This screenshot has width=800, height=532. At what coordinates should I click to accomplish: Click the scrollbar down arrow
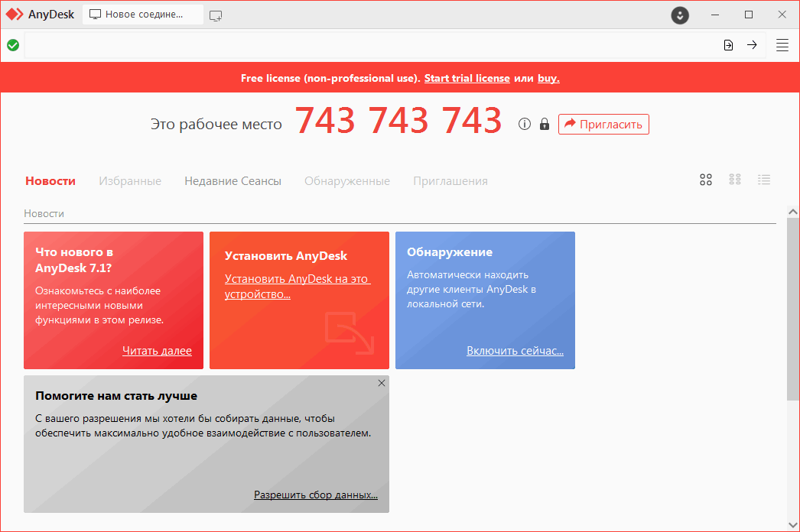tap(793, 525)
